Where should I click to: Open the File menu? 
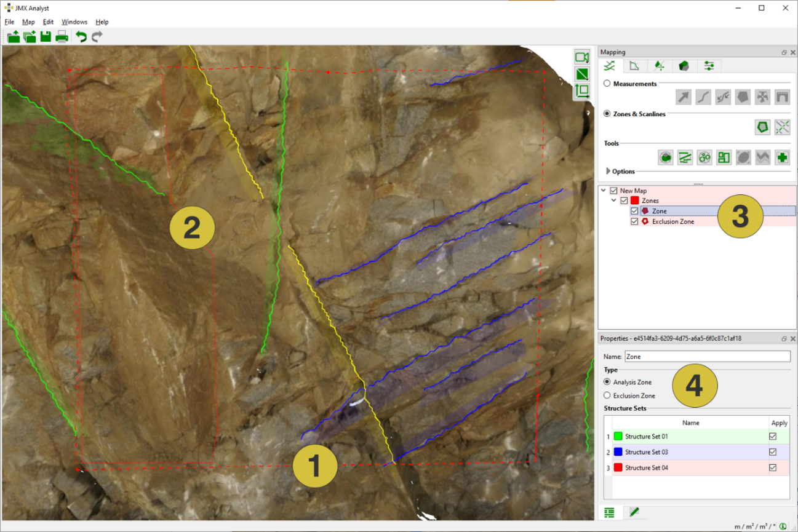pos(9,22)
